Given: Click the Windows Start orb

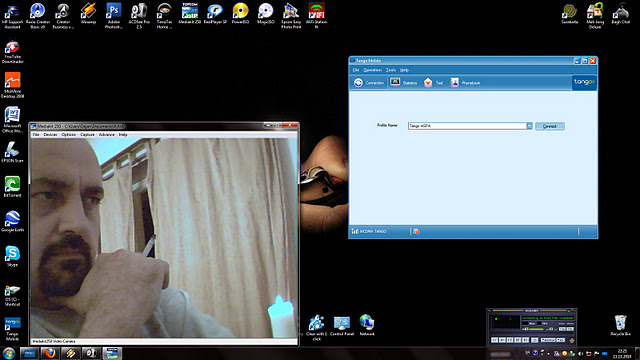Looking at the screenshot, I should point(9,353).
